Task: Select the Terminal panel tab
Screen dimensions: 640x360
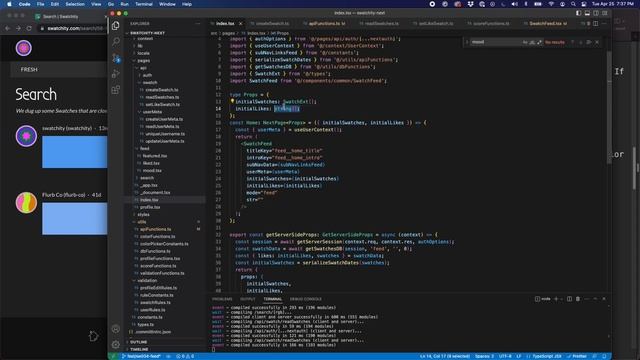Action: coord(272,299)
